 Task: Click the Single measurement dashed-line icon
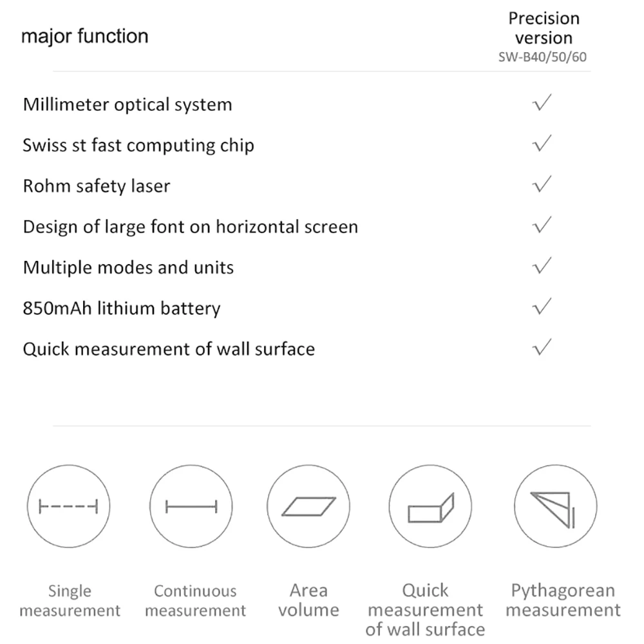tap(68, 506)
